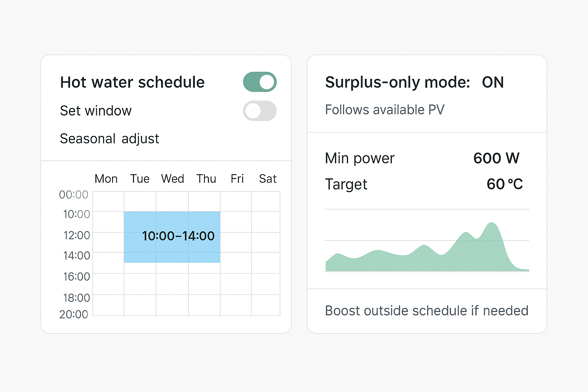588x392 pixels.
Task: Click the Hot water schedule title
Action: (132, 82)
